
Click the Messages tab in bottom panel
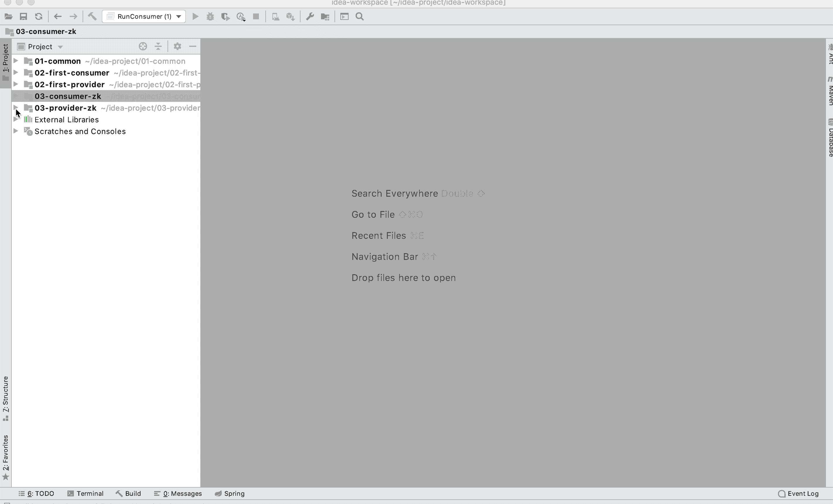coord(183,493)
